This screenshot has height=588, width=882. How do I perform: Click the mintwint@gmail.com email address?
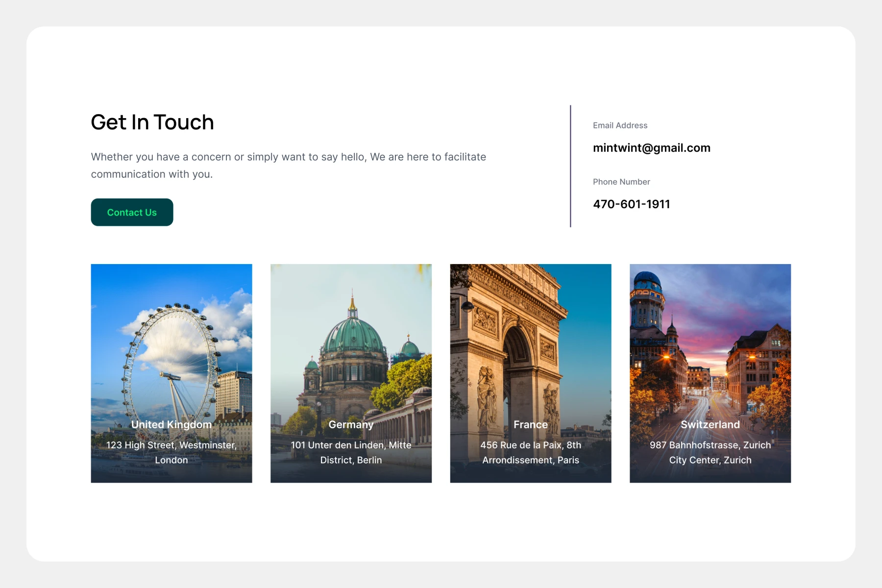tap(651, 148)
